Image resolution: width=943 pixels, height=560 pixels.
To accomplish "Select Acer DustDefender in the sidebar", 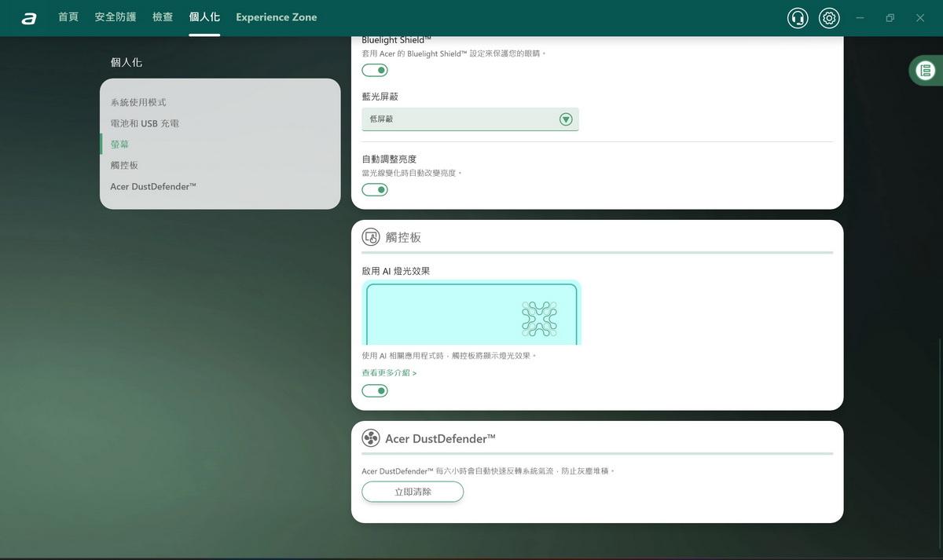I will 153,186.
